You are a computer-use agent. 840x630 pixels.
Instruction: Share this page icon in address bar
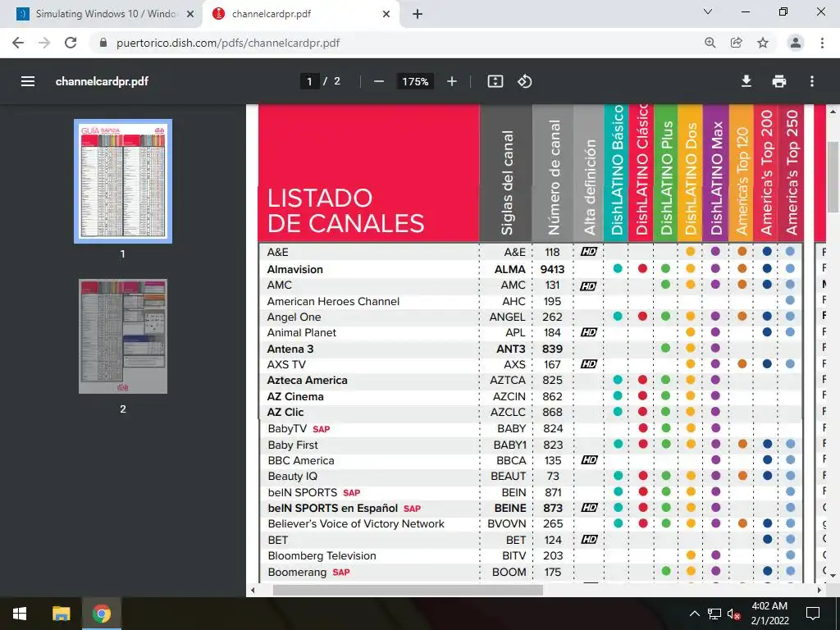[x=737, y=43]
